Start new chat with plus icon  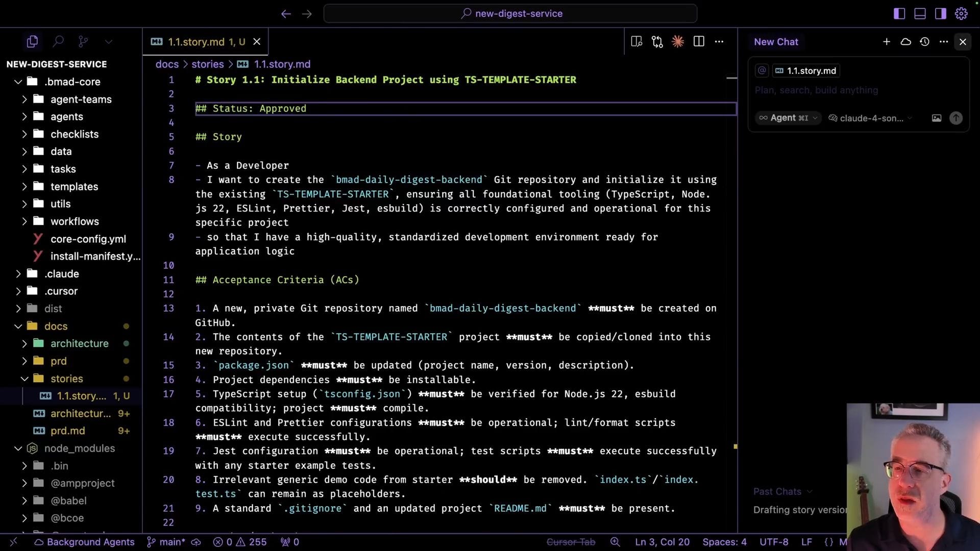pos(887,42)
